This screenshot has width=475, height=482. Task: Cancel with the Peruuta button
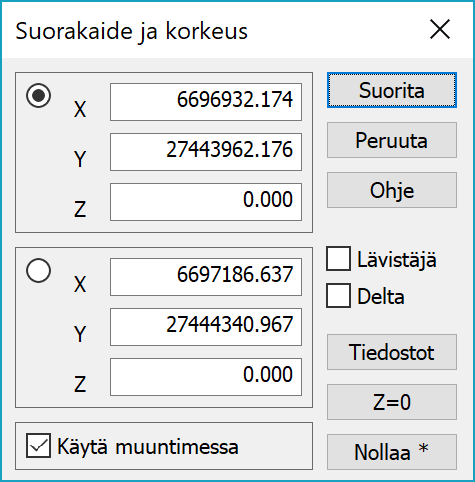(392, 140)
